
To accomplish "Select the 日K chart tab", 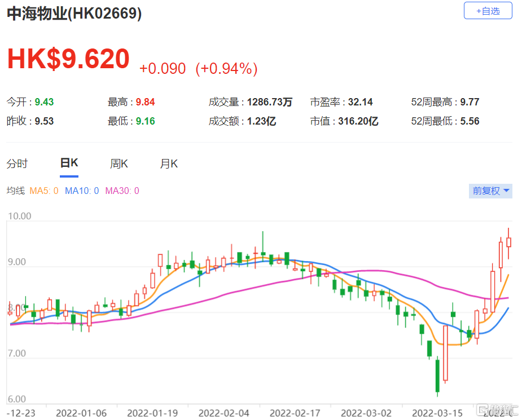I will click(69, 163).
